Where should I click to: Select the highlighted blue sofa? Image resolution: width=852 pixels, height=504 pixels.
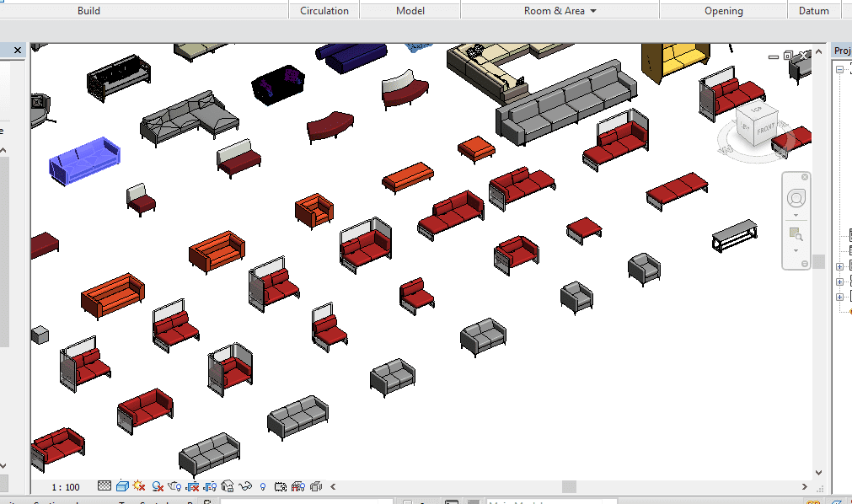pyautogui.click(x=84, y=158)
